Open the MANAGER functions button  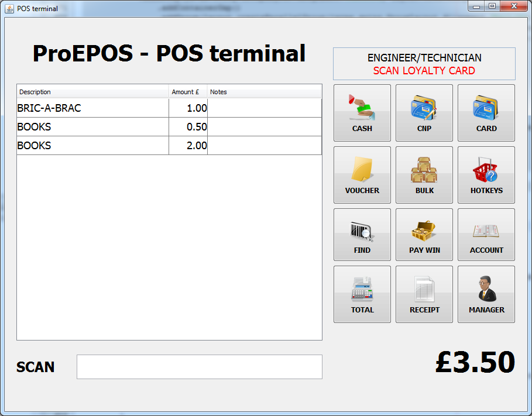(x=486, y=294)
